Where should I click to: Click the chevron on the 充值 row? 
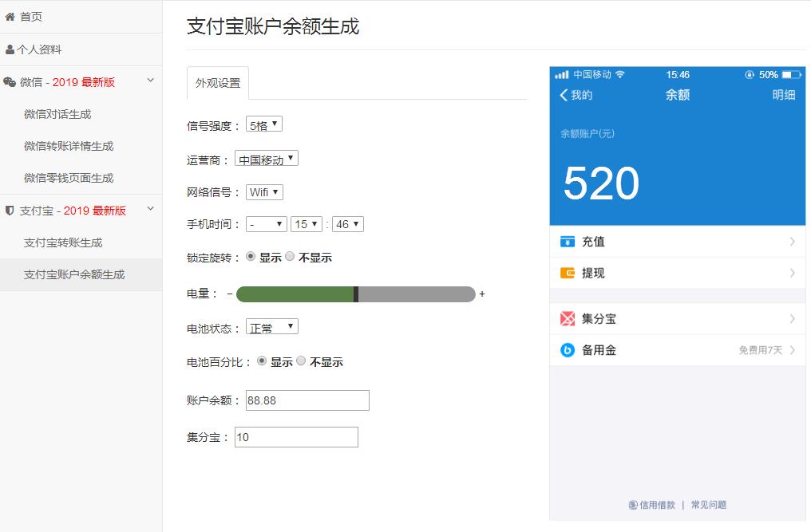click(x=793, y=242)
